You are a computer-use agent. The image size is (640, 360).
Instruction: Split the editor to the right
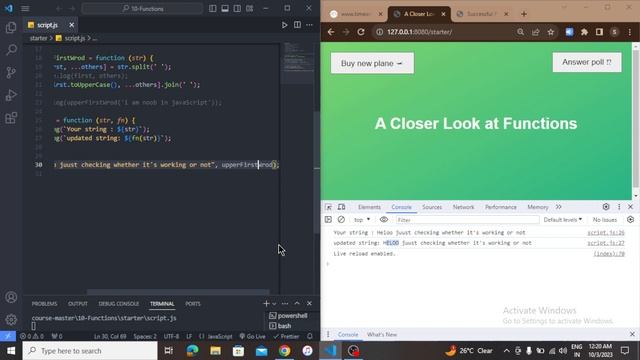(x=298, y=25)
